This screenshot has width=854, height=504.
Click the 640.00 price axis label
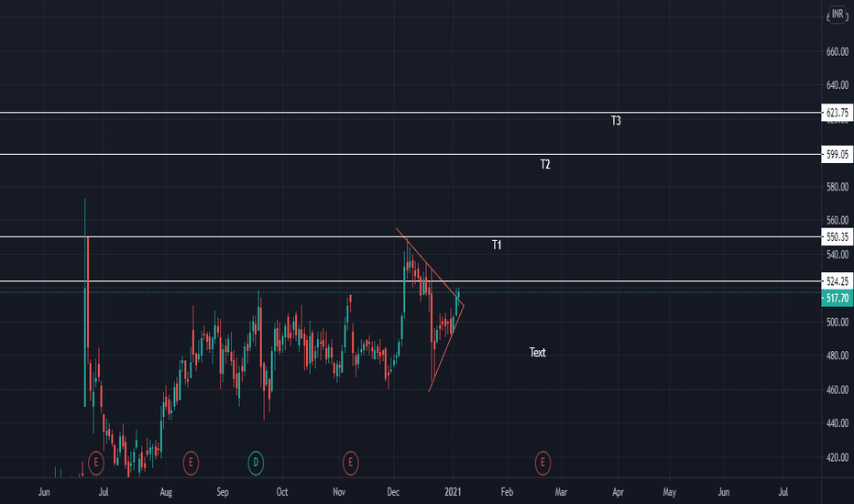coord(838,85)
